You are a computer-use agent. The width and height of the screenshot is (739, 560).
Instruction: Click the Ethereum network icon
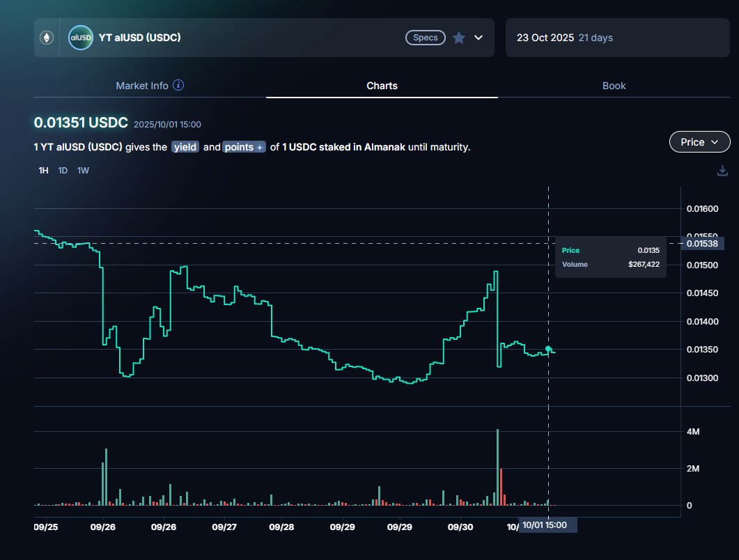tap(48, 38)
